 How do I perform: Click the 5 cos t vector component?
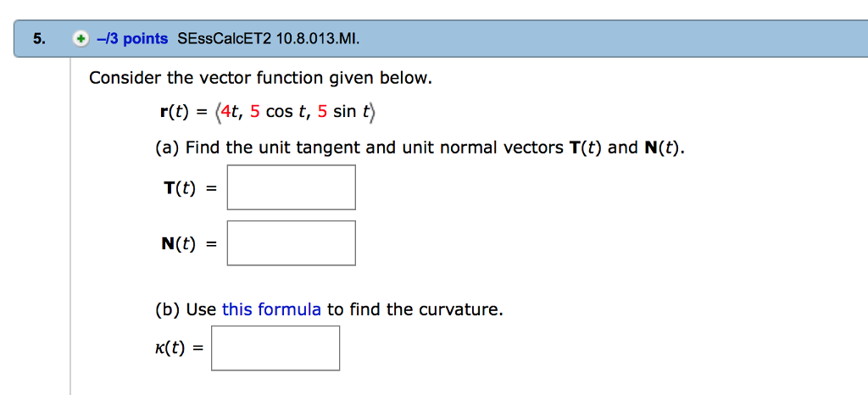point(279,112)
